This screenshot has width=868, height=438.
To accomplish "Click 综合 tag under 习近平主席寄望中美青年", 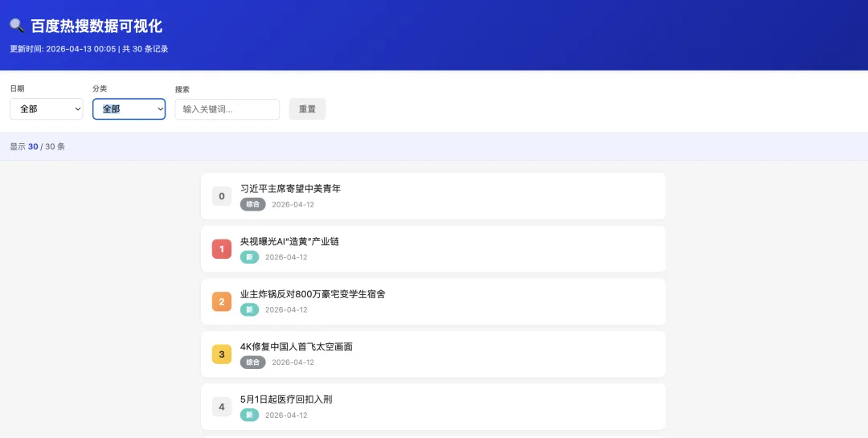I will pyautogui.click(x=253, y=204).
